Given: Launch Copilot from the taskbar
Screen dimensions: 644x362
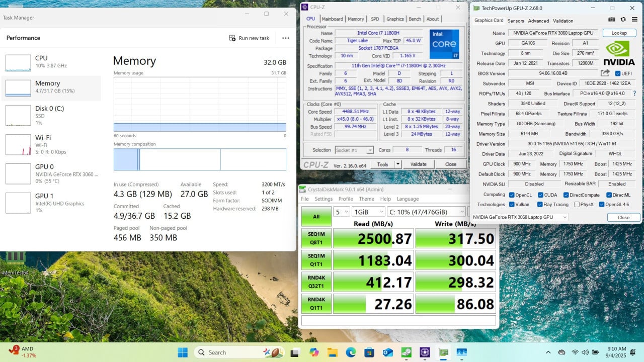Looking at the screenshot, I should click(x=314, y=352).
